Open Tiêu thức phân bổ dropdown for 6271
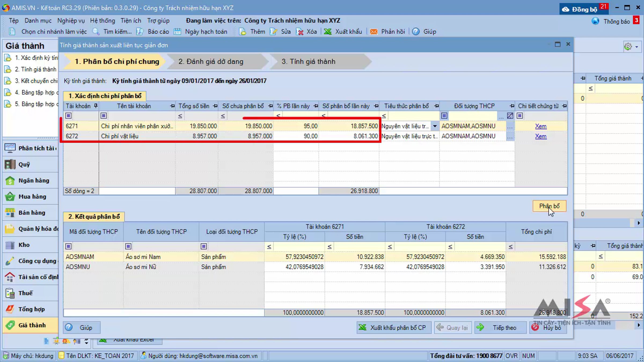The width and height of the screenshot is (644, 362). click(x=435, y=126)
